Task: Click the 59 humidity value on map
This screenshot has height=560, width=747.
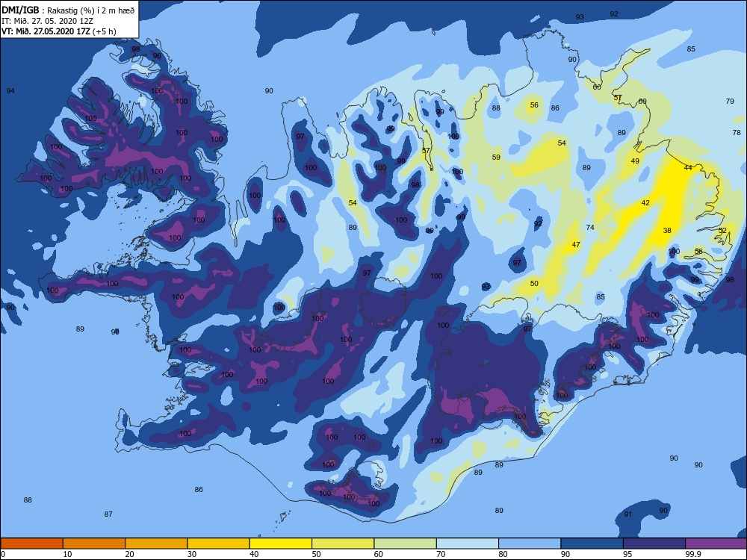Action: [x=497, y=157]
